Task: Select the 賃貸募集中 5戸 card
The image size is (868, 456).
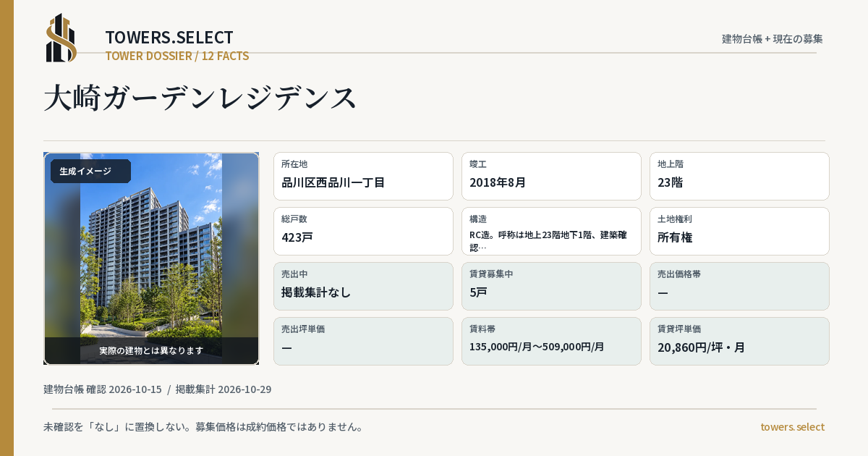Action: (551, 286)
